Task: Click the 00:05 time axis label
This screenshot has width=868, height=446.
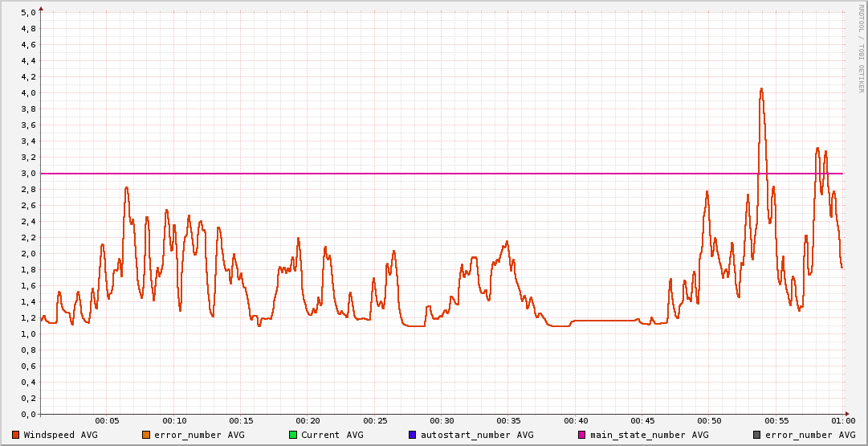Action: pos(107,420)
